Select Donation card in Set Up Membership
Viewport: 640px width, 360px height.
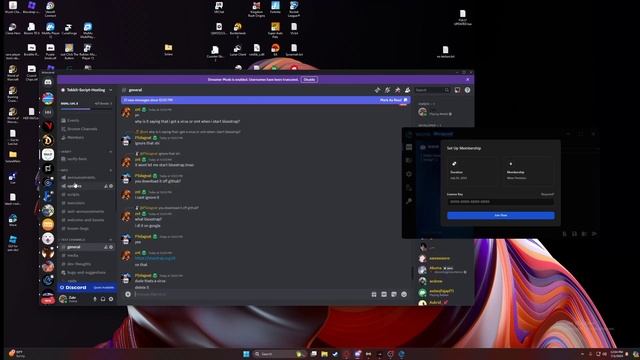tap(473, 171)
